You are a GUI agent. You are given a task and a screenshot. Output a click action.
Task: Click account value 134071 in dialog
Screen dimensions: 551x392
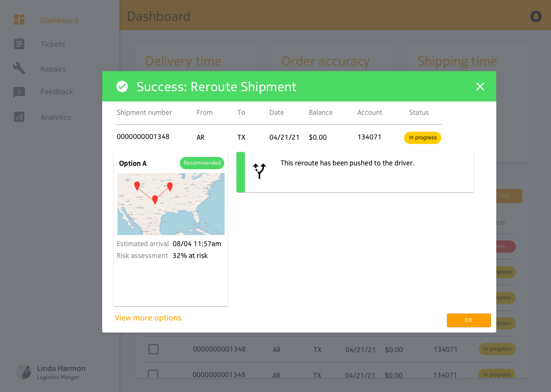pos(369,137)
